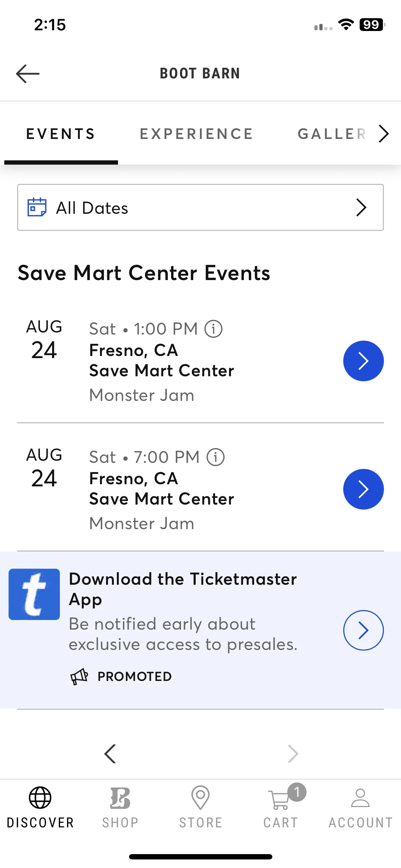Screen dimensions: 401x868
Task: Tap the Download the Ticketmaster App headline
Action: click(x=183, y=589)
